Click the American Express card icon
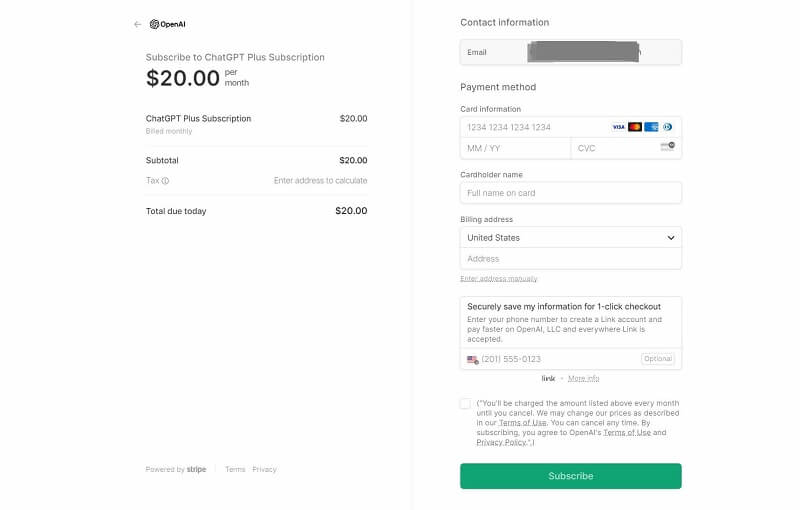This screenshot has height=510, width=800. 651,127
